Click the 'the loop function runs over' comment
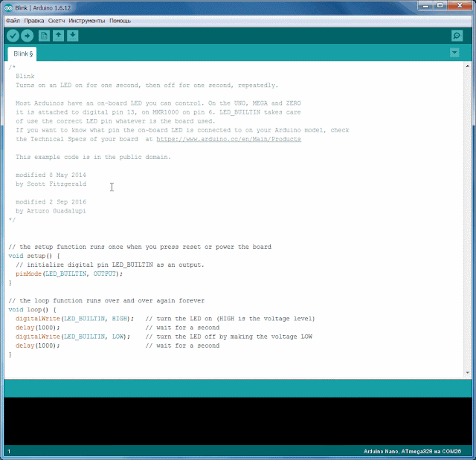The width and height of the screenshot is (476, 460). (x=106, y=301)
